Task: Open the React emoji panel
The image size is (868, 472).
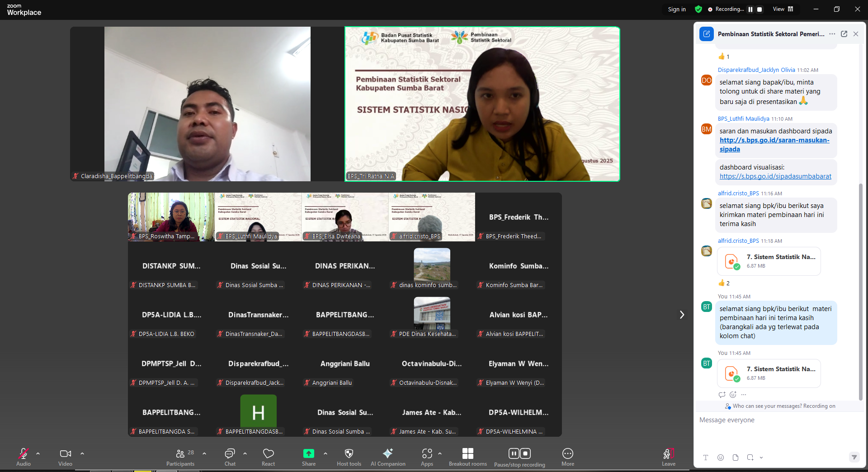Action: point(268,456)
